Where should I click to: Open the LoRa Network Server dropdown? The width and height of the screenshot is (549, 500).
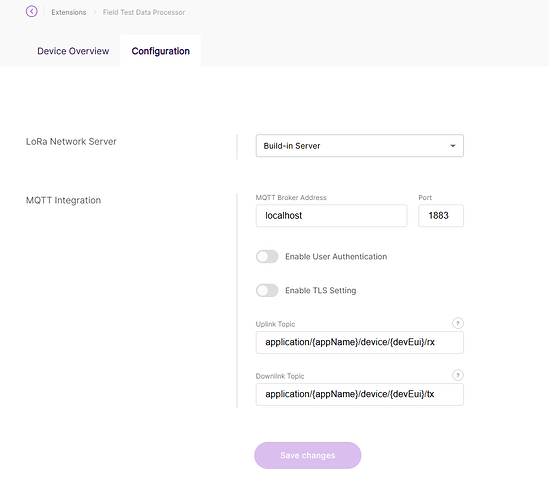360,146
